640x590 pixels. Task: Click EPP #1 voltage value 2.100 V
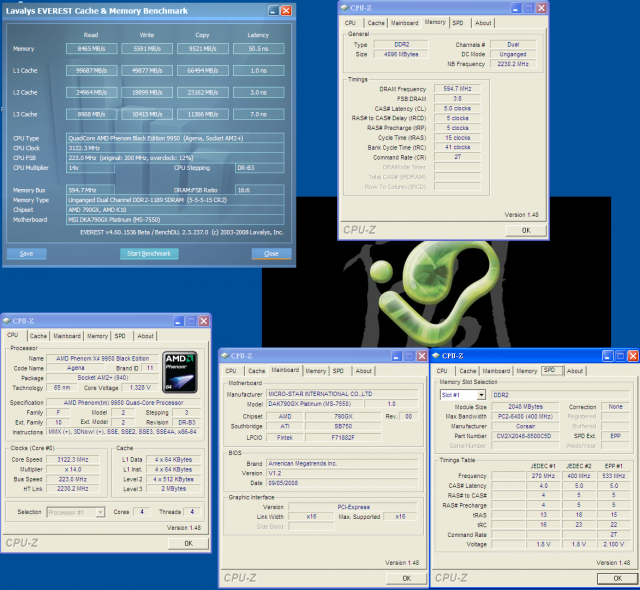[613, 544]
